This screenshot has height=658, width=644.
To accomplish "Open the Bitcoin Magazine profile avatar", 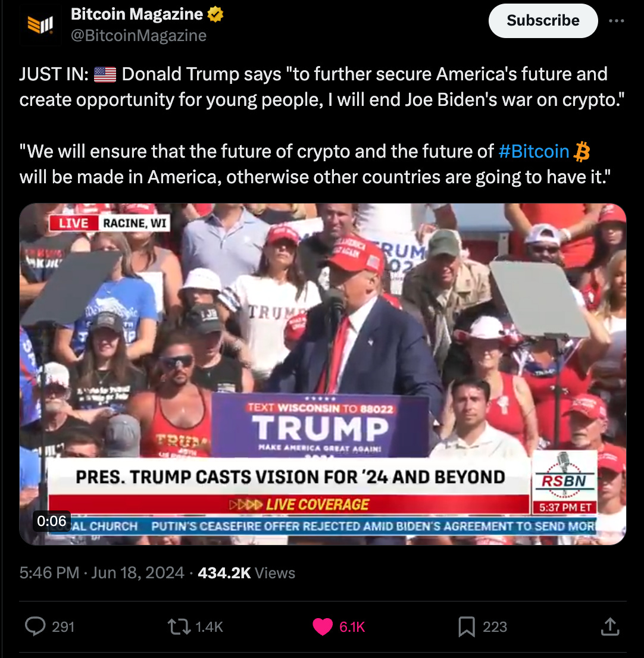I will [40, 24].
